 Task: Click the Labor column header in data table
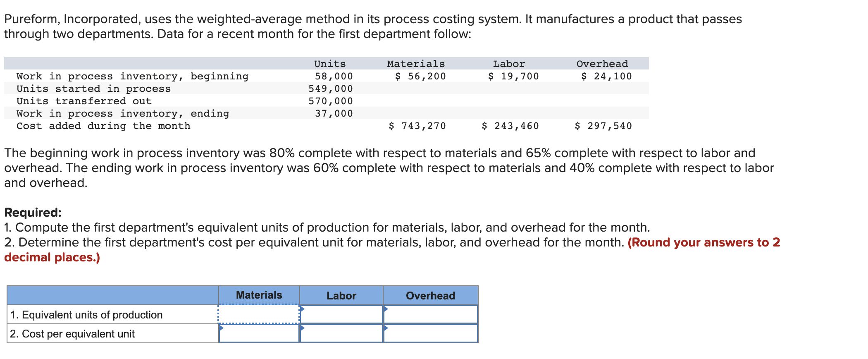[x=509, y=64]
